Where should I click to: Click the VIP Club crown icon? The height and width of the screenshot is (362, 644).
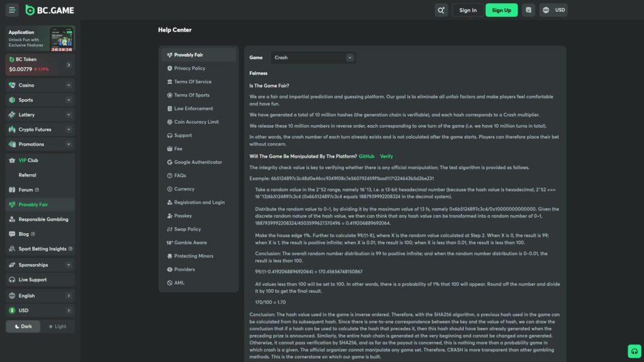coord(12,160)
